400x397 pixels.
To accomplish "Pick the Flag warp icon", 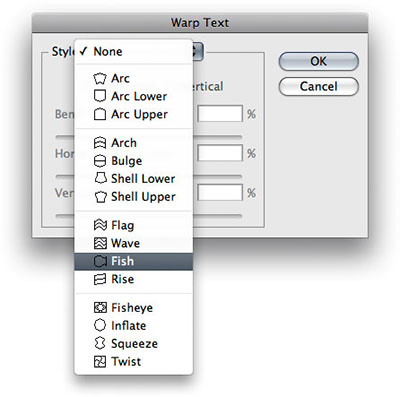I will click(100, 226).
